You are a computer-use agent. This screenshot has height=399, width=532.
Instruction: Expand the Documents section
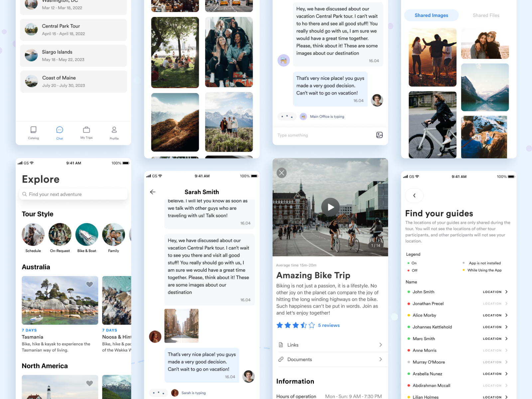(x=381, y=359)
